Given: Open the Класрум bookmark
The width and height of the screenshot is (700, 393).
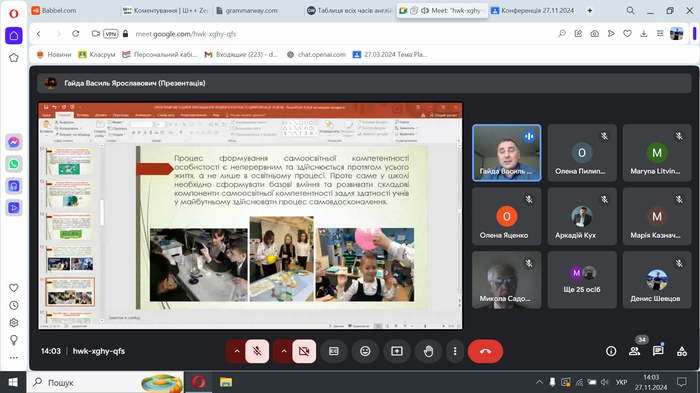Looking at the screenshot, I should 97,54.
